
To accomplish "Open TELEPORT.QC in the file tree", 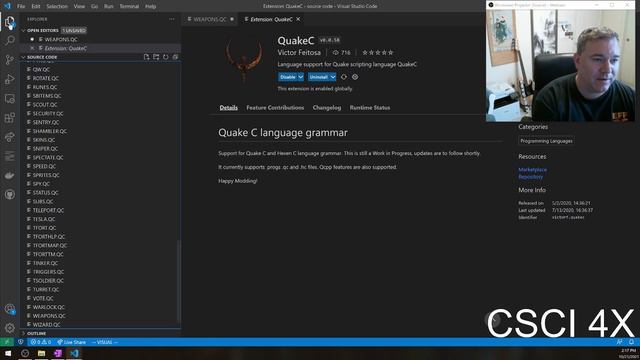I will tap(48, 210).
